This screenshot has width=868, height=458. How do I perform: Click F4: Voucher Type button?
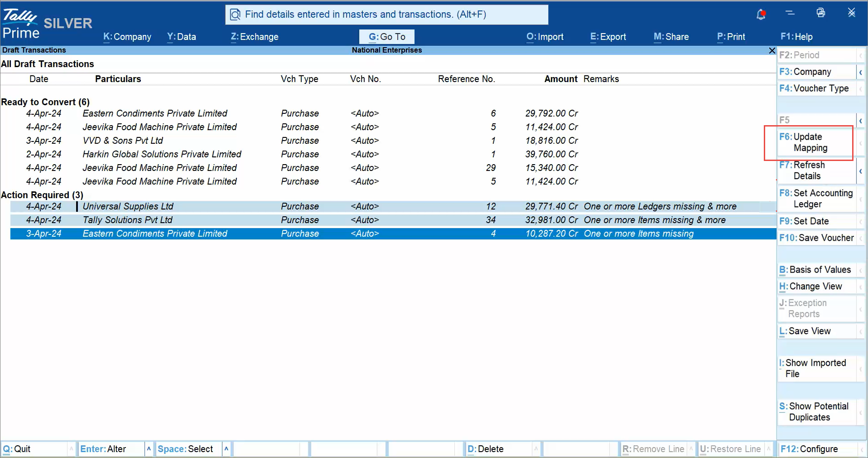[x=817, y=88]
